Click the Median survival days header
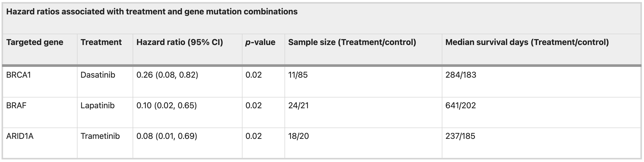Screen dimensions: 644x162 click(527, 42)
